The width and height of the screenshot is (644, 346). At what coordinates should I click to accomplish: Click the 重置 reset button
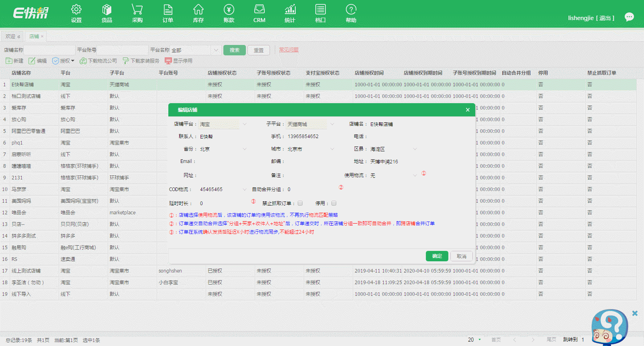(x=259, y=50)
